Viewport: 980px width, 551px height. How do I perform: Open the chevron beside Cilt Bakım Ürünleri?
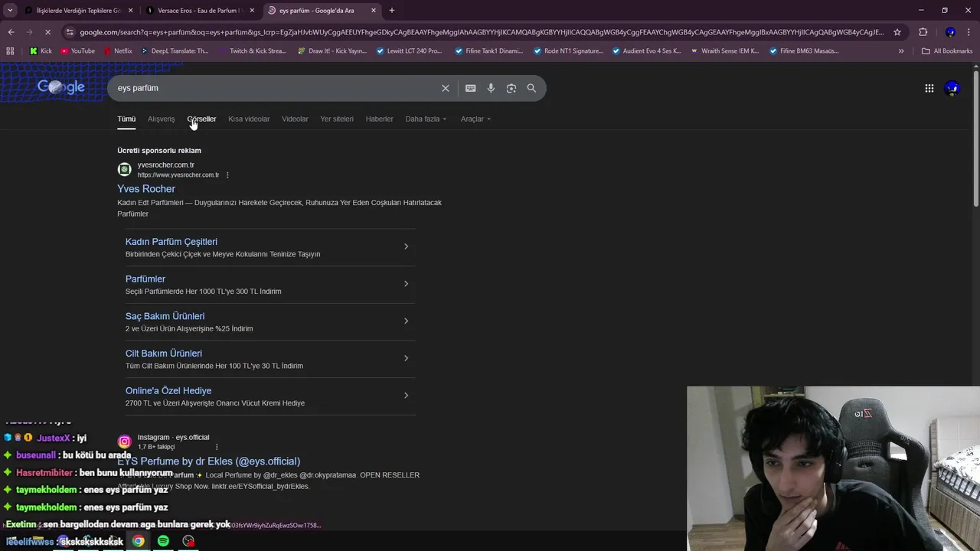406,358
